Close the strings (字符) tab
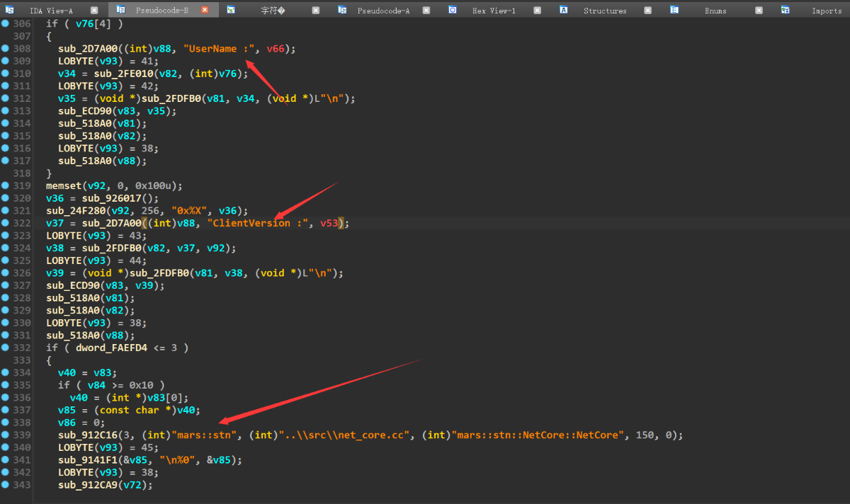 tap(316, 10)
